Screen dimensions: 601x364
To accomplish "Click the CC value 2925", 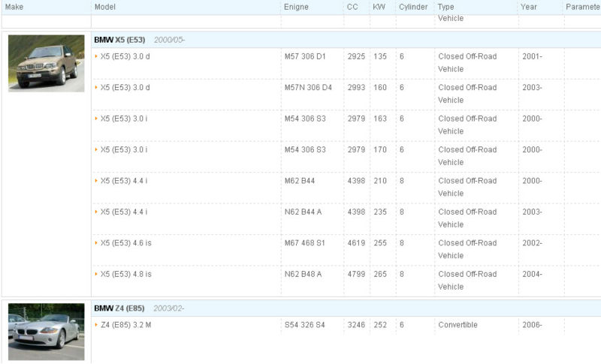I will (356, 56).
